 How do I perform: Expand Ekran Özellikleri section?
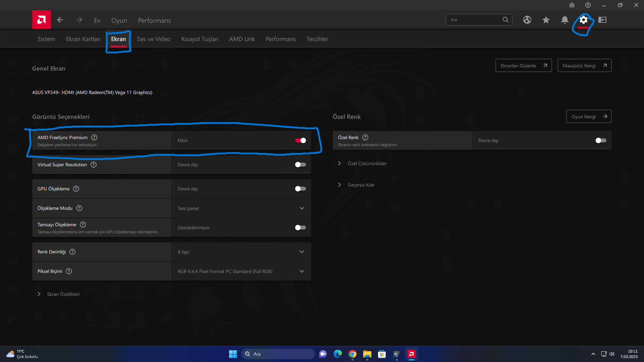point(59,294)
